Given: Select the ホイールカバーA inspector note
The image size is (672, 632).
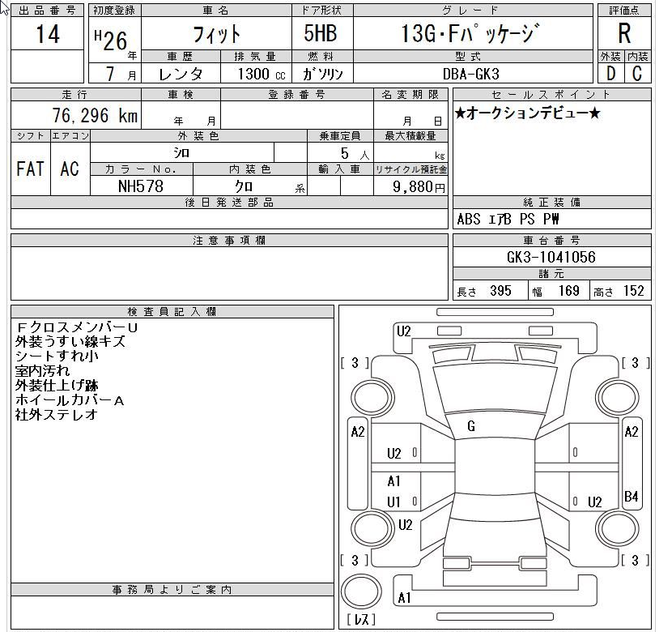Looking at the screenshot, I should (70, 400).
